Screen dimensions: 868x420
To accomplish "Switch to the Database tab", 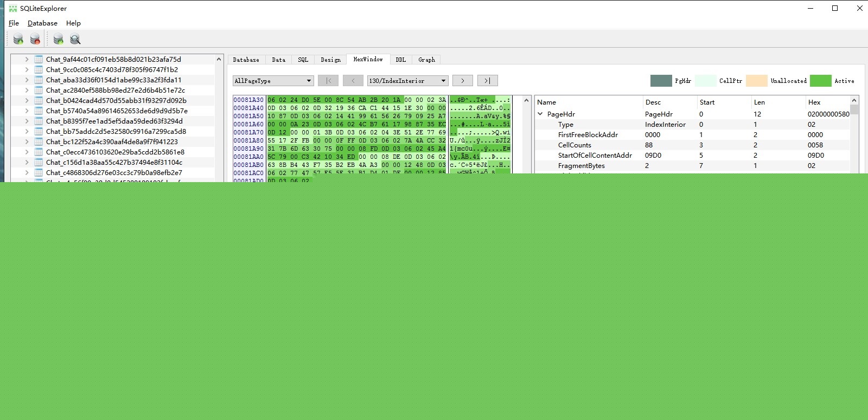I will pos(246,60).
